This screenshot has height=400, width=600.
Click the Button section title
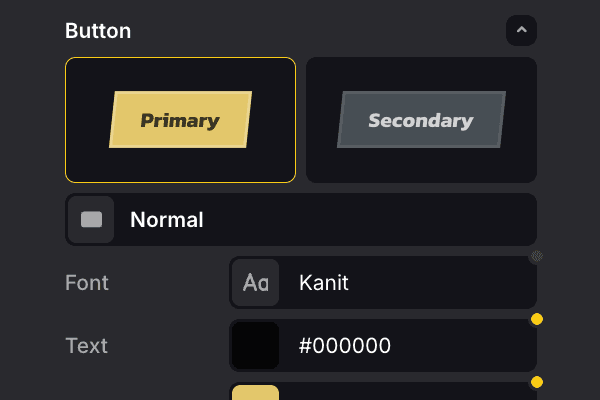(98, 31)
